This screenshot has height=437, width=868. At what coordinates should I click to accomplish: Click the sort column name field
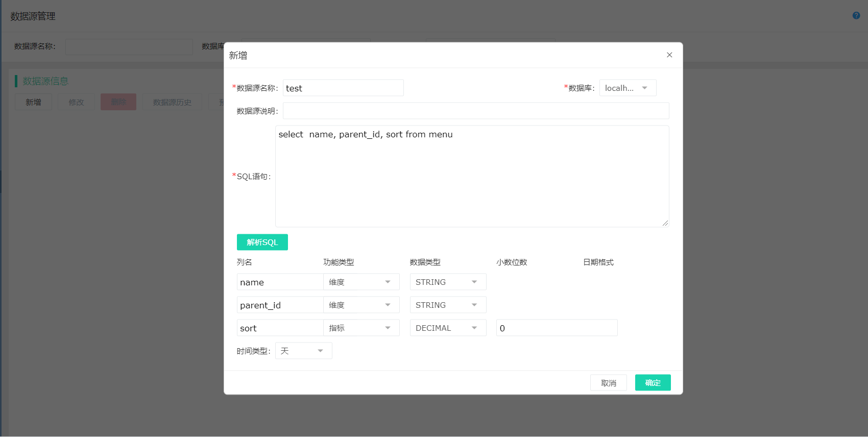click(280, 328)
